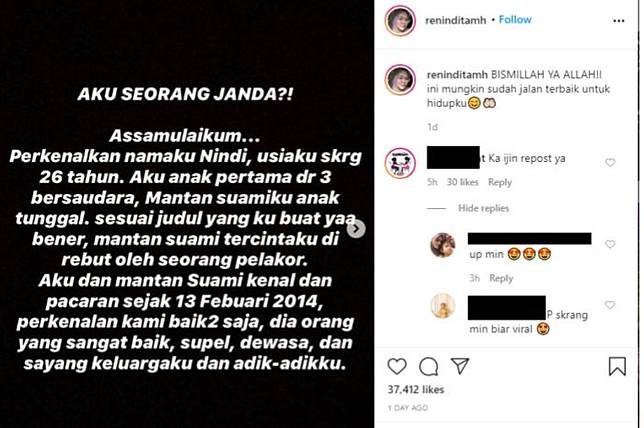Reply to 'Ka ijin repost ya' comment
The width and height of the screenshot is (644, 428).
500,182
